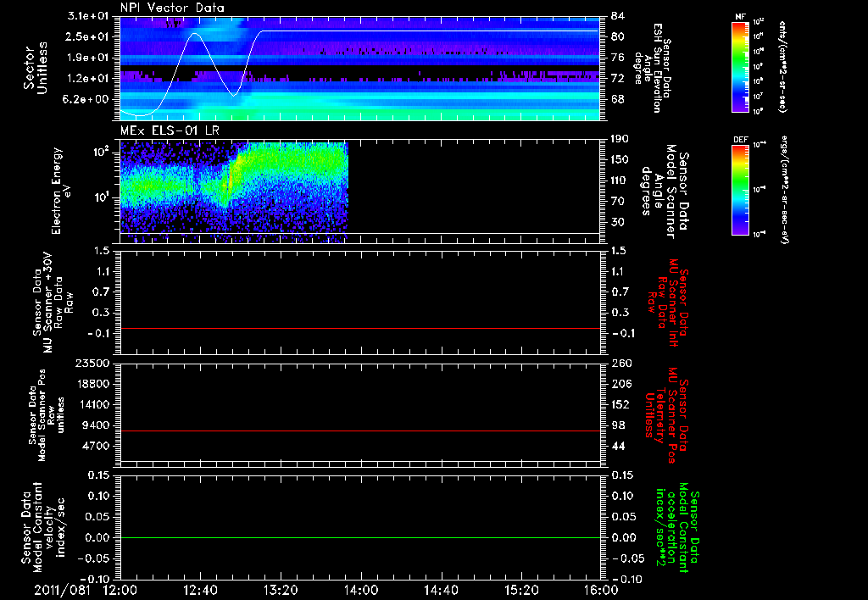
Task: Click the 'DEF' label above the color bar
Action: [x=741, y=140]
